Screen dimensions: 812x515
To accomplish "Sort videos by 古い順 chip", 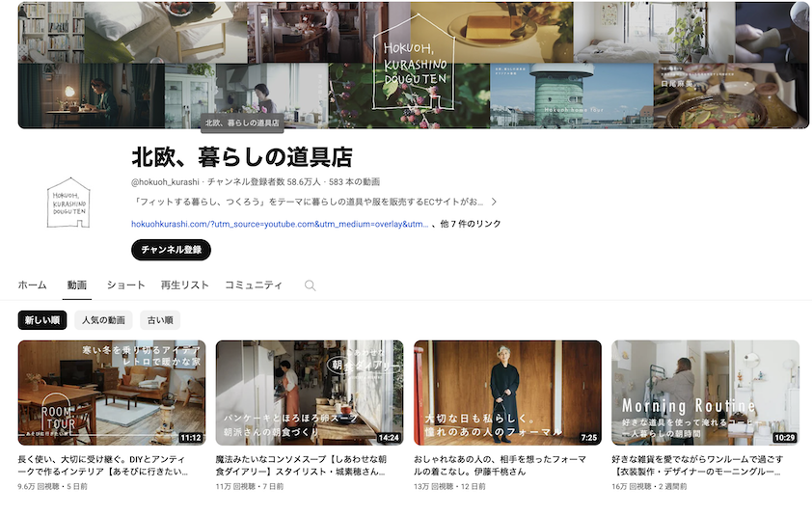I will 160,320.
